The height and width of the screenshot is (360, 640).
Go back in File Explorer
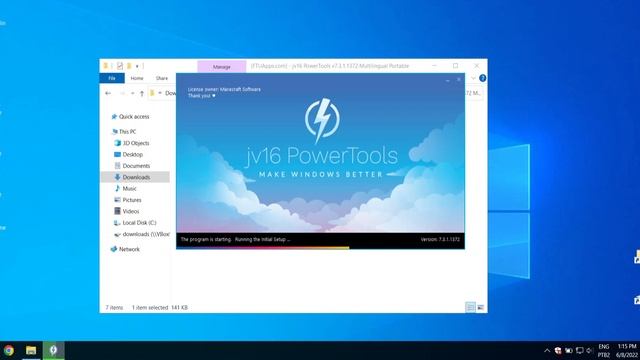(108, 93)
